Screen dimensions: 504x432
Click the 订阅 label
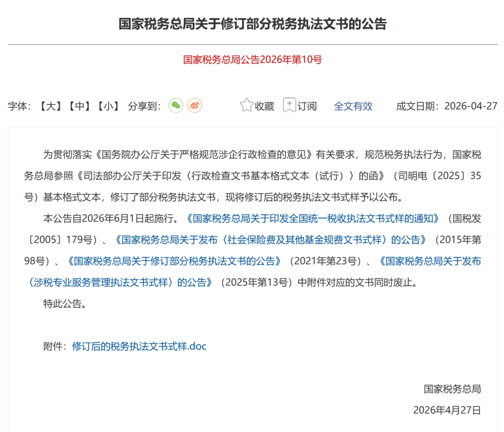tap(307, 106)
